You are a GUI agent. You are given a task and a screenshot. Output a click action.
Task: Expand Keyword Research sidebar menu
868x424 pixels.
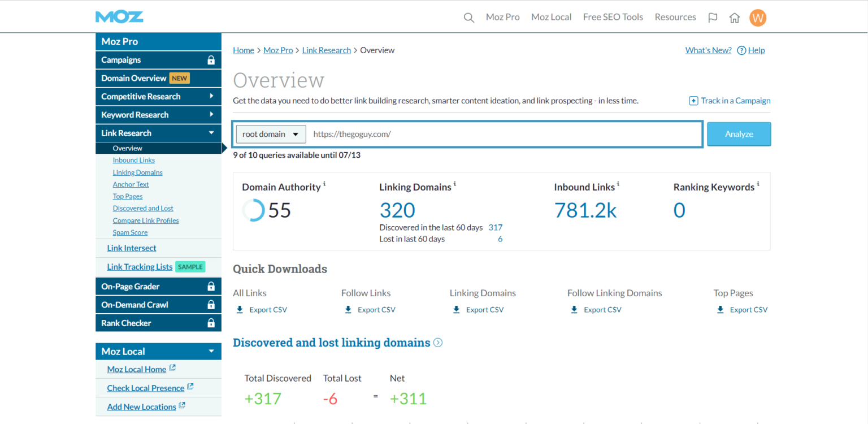211,114
